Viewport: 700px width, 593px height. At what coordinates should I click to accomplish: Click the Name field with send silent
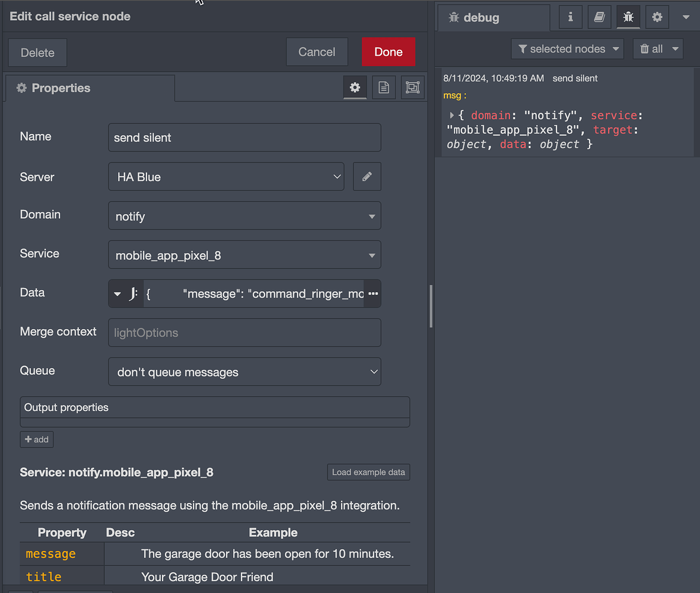pyautogui.click(x=244, y=138)
